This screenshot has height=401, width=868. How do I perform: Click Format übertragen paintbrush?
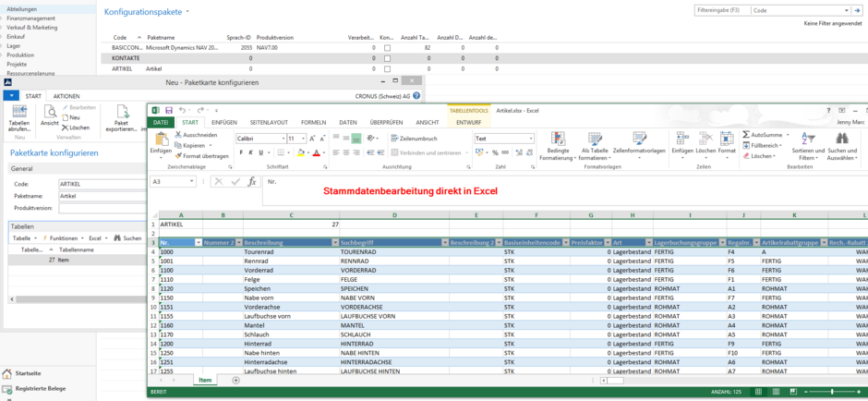(201, 156)
